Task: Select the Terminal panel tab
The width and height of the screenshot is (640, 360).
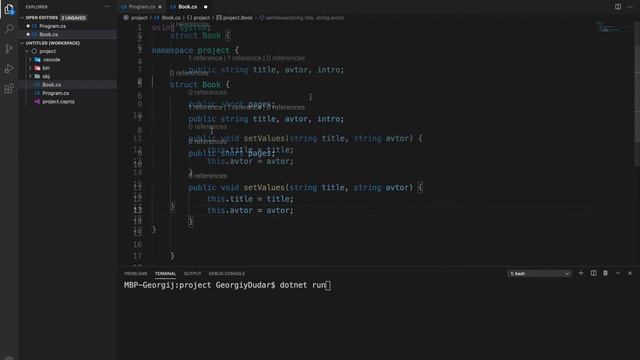Action: coord(165,273)
